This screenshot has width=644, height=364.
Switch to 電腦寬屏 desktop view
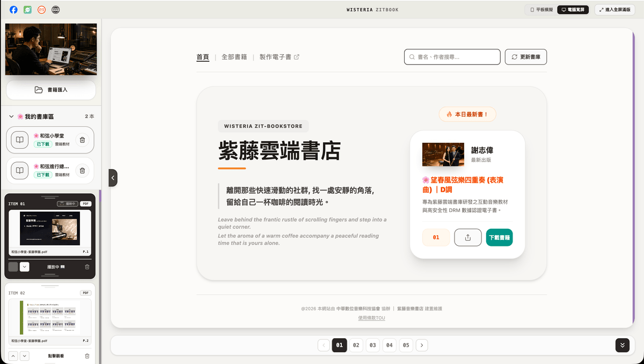coord(573,10)
